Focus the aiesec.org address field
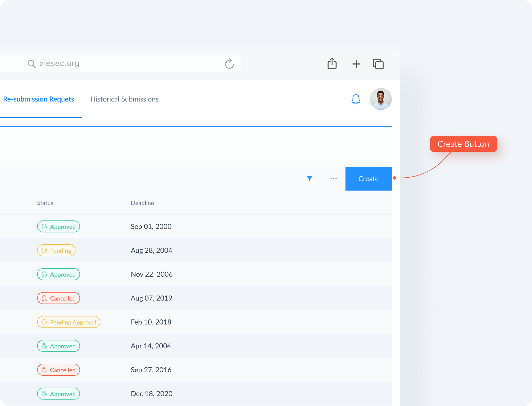Image resolution: width=532 pixels, height=406 pixels. coord(120,63)
